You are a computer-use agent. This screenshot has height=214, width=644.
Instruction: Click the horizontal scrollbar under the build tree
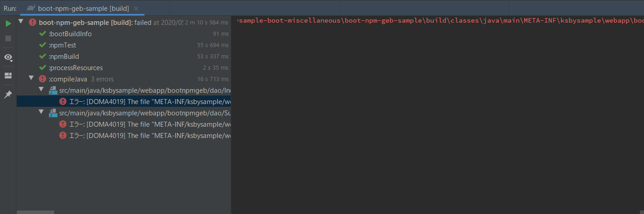pyautogui.click(x=35, y=212)
